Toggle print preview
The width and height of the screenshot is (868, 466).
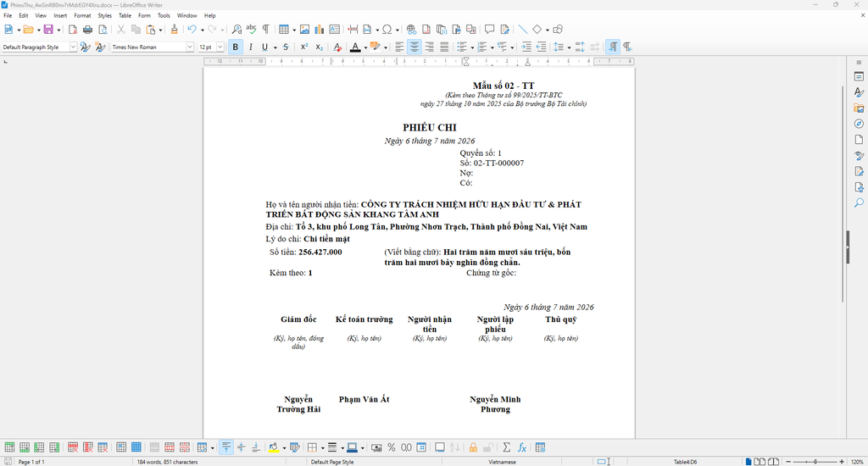103,30
